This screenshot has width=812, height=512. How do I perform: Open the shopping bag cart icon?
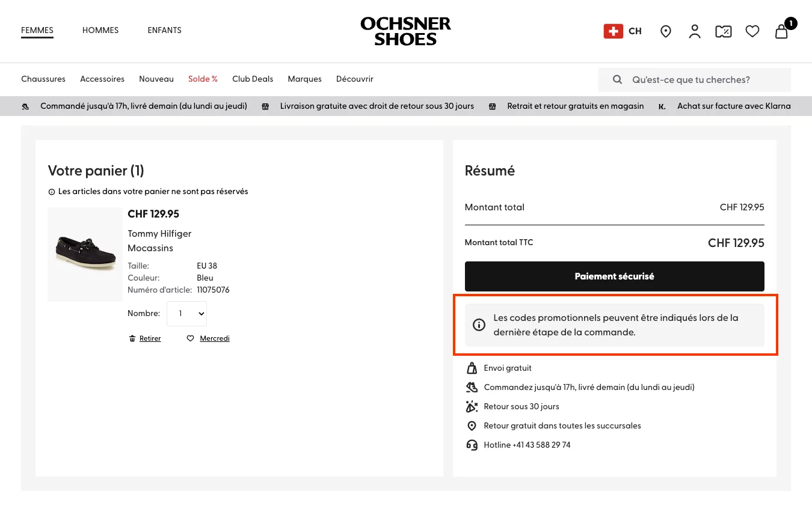(781, 31)
